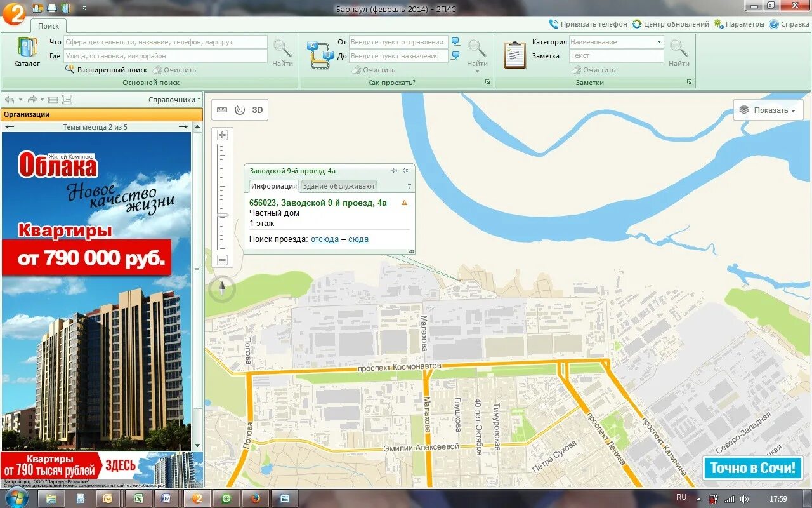Open the Категория Наименование combo box
The width and height of the screenshot is (812, 508).
click(x=616, y=42)
